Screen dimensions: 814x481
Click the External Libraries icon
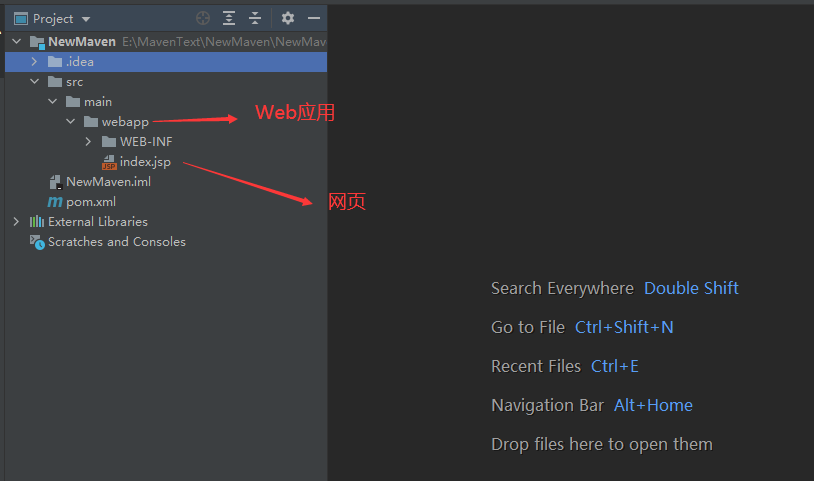coord(37,222)
